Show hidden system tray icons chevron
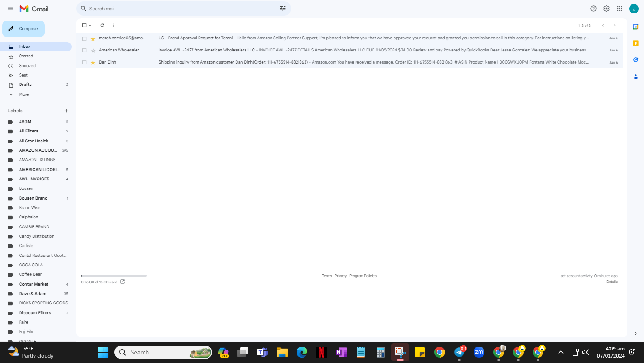The width and height of the screenshot is (644, 363). coord(561,352)
